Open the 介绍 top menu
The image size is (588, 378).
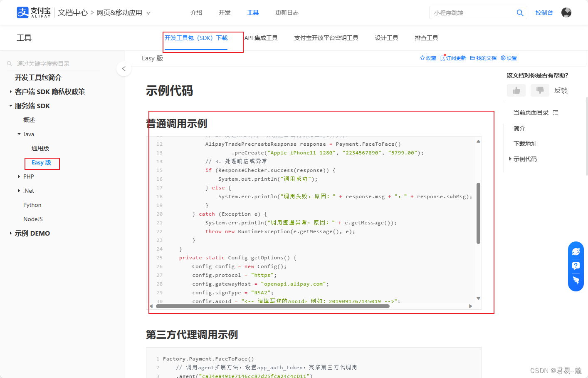196,12
